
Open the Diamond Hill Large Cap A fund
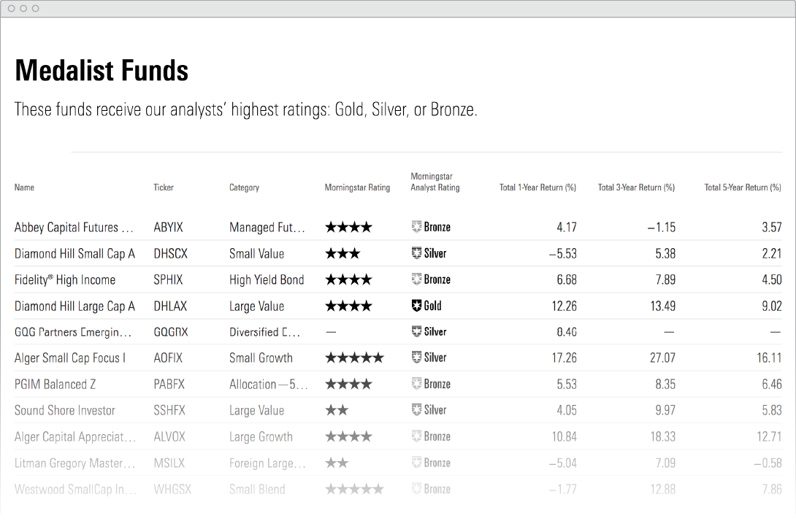pyautogui.click(x=74, y=306)
